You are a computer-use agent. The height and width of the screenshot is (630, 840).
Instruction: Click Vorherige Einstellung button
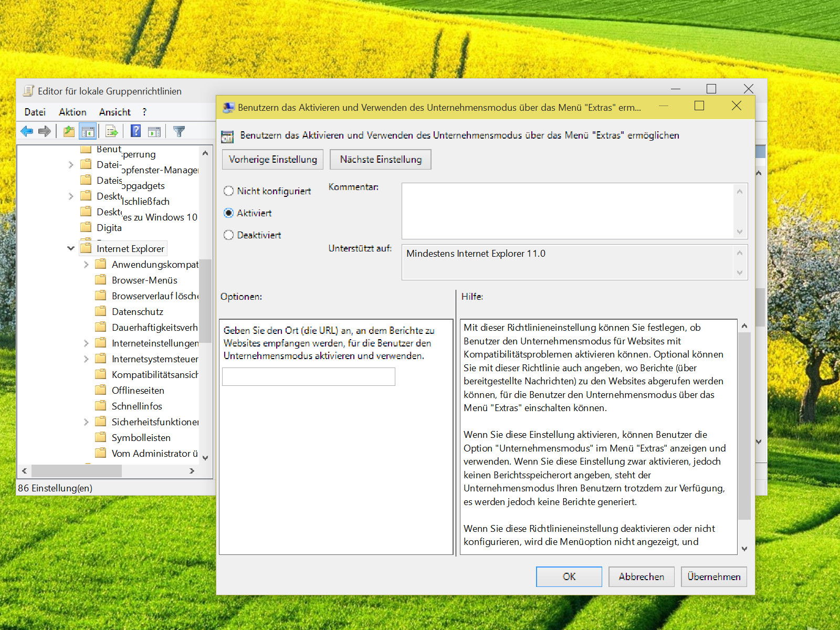tap(273, 160)
